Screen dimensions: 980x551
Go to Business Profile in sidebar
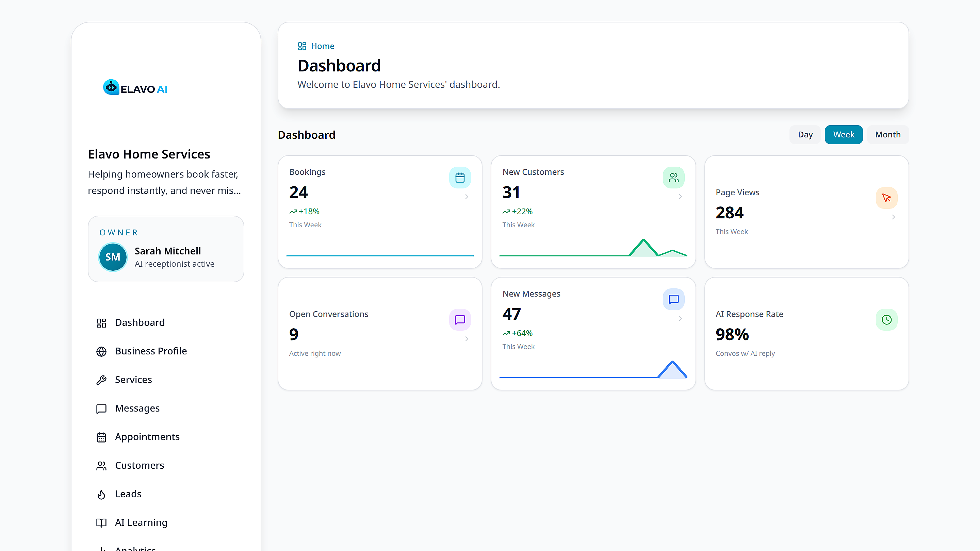[166, 351]
